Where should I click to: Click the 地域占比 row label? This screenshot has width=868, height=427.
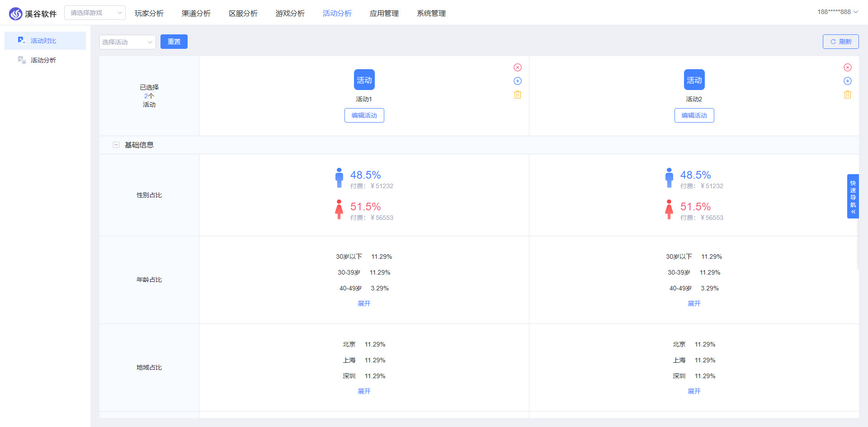tap(149, 367)
